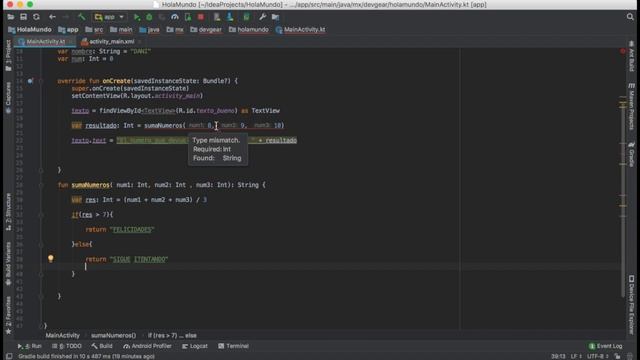The image size is (640, 360).
Task: Launch the profiler gauge icon
Action: [x=175, y=17]
